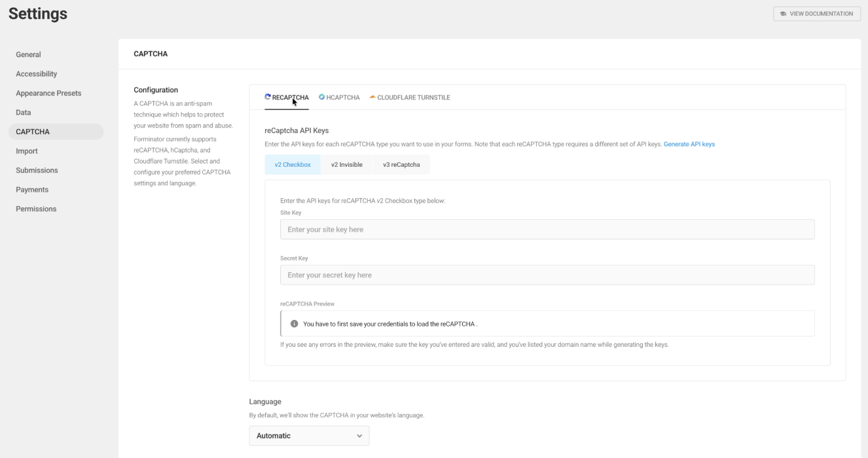Open General settings in the sidebar
This screenshot has width=868, height=458.
click(28, 55)
